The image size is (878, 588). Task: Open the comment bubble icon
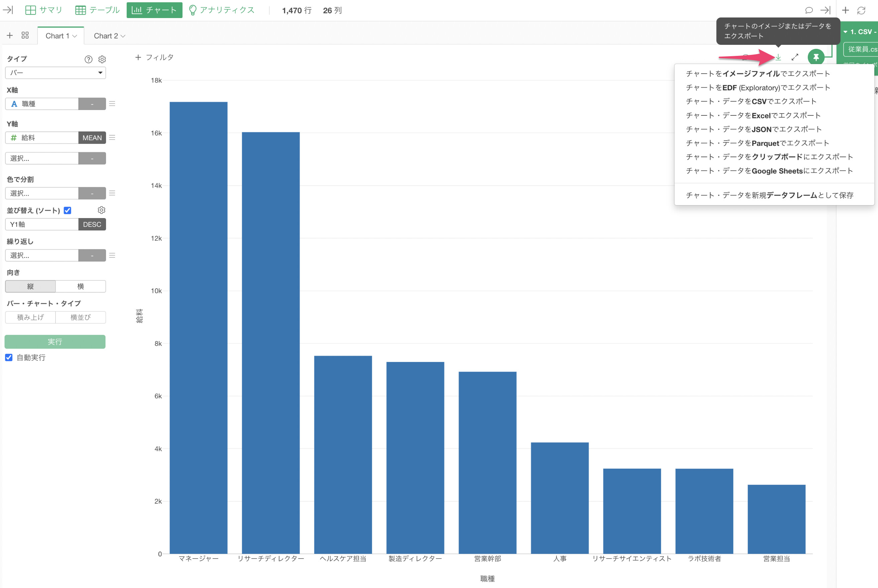pos(809,10)
